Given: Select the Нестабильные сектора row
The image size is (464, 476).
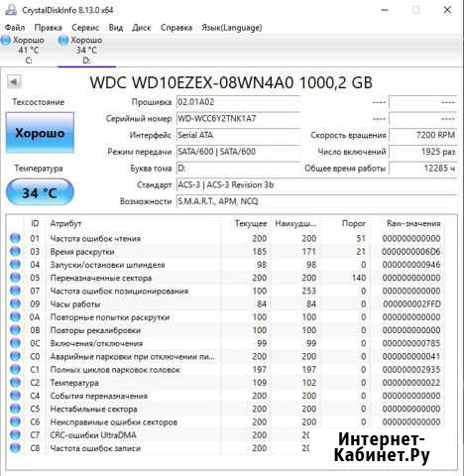Looking at the screenshot, I should (x=226, y=409).
